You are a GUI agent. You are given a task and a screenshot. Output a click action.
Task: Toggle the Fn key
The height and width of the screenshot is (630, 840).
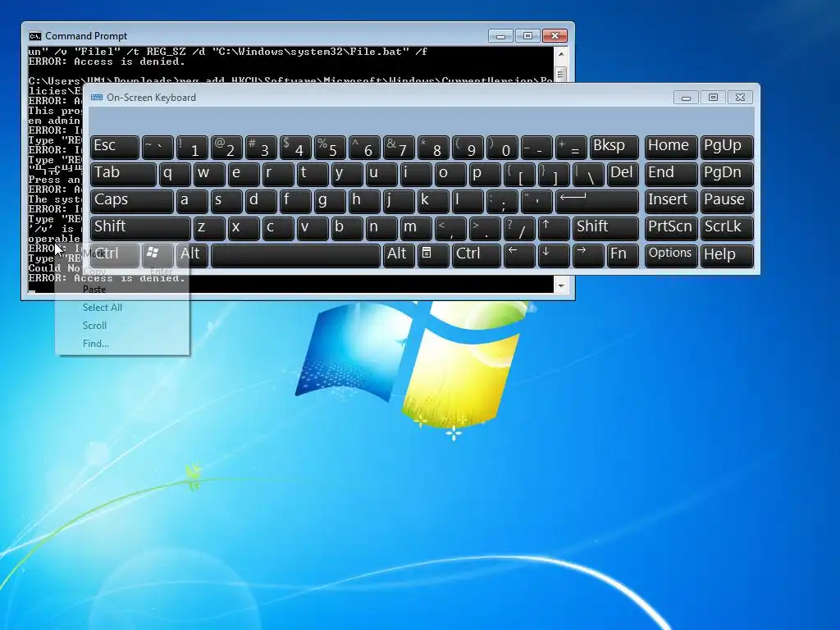[622, 255]
